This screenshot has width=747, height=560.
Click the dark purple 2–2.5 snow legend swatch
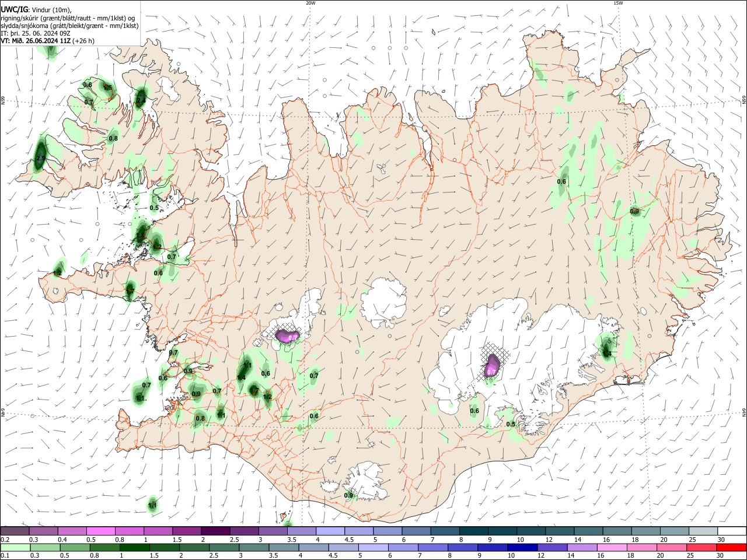[x=215, y=531]
